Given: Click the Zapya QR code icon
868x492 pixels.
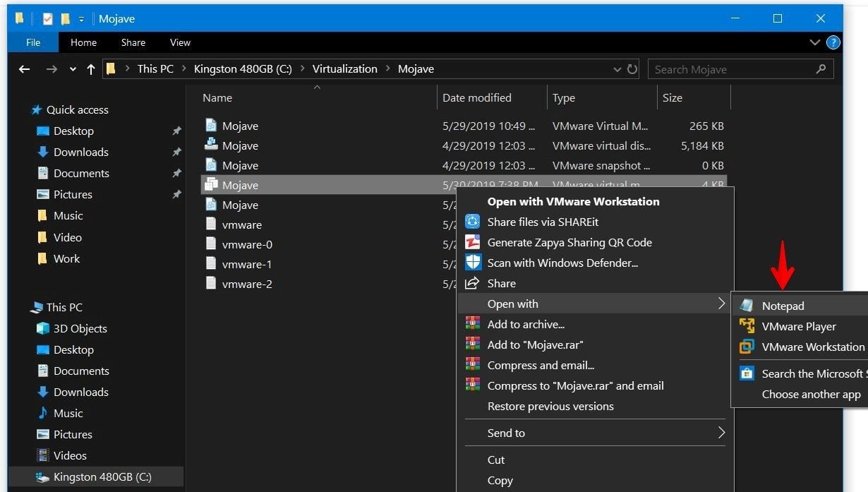Looking at the screenshot, I should point(472,242).
